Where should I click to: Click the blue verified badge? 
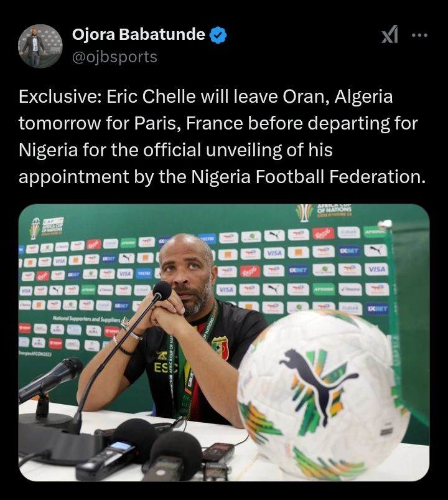[x=218, y=35]
